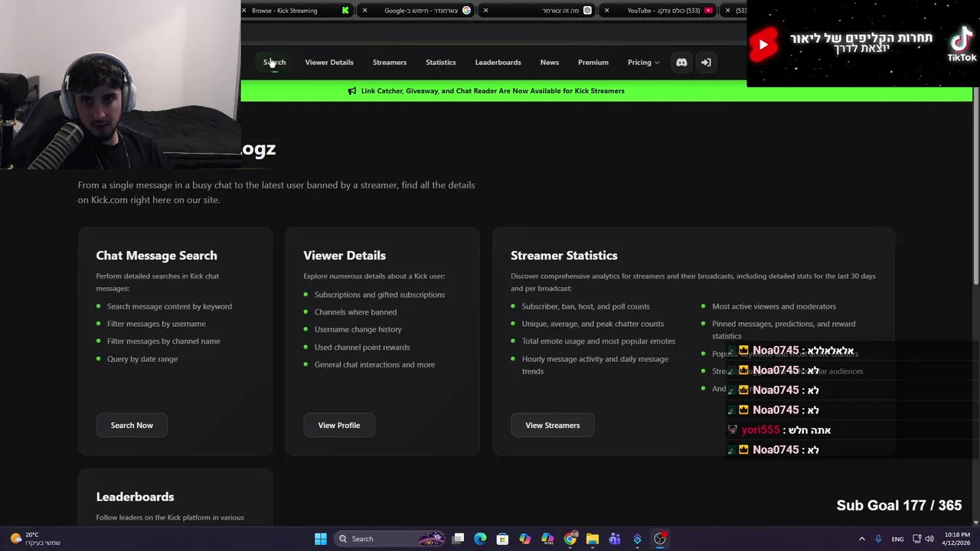Open the weather widget on taskbar

34,539
